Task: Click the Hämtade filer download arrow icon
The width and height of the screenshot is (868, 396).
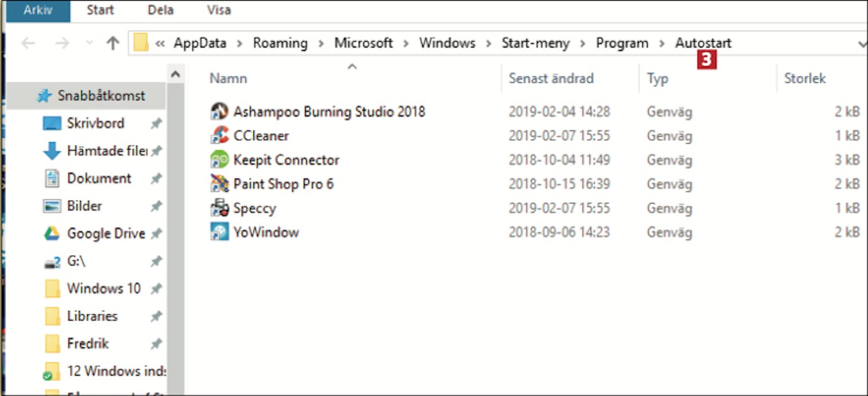Action: 52,151
